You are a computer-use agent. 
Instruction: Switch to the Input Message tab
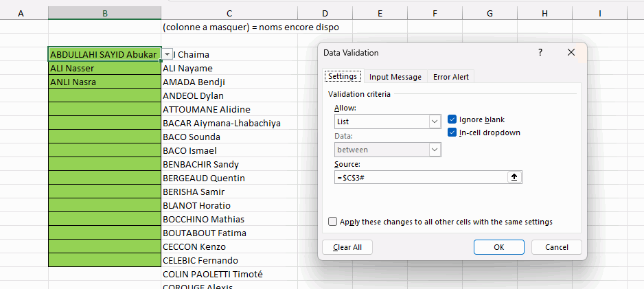pyautogui.click(x=395, y=77)
